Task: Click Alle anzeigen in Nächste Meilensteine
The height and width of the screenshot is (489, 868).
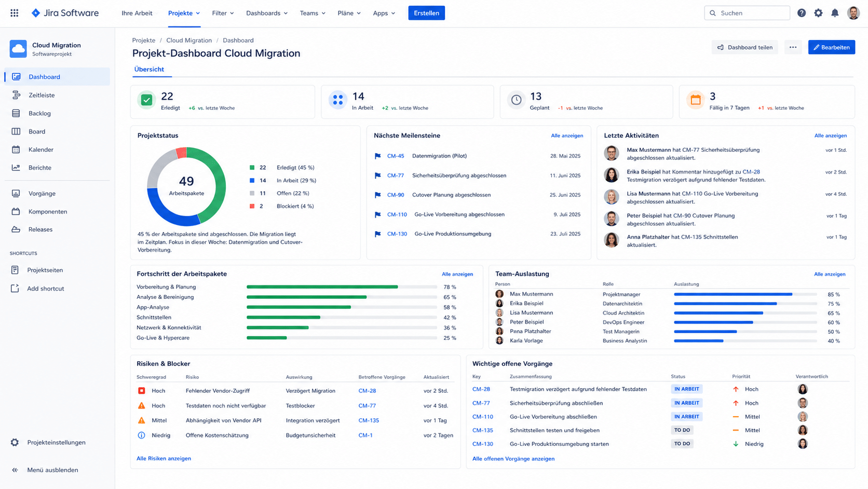Action: coord(567,136)
